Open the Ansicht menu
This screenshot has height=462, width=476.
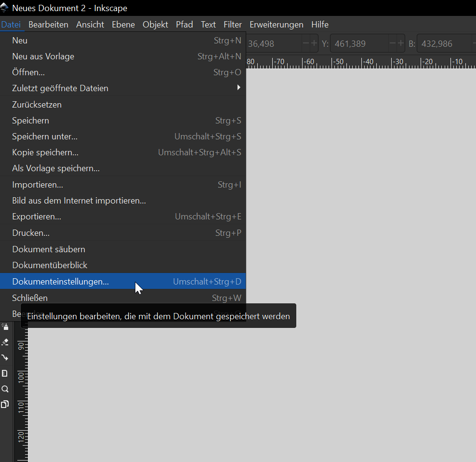click(90, 25)
